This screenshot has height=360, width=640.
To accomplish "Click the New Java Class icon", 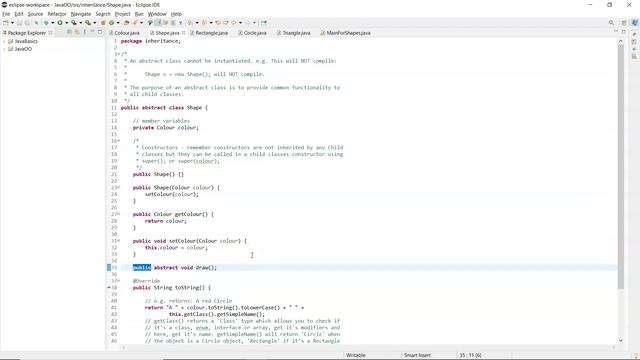I will click(x=111, y=23).
